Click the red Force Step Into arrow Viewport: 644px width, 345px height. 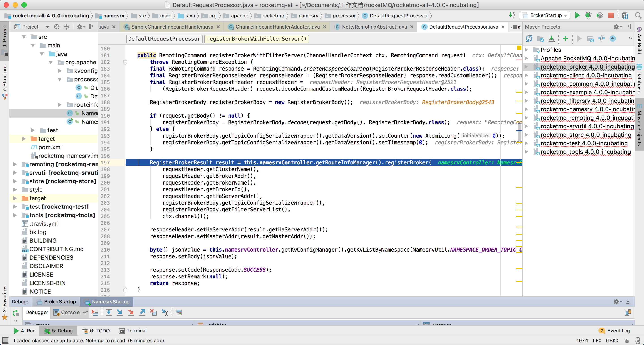[x=131, y=312]
